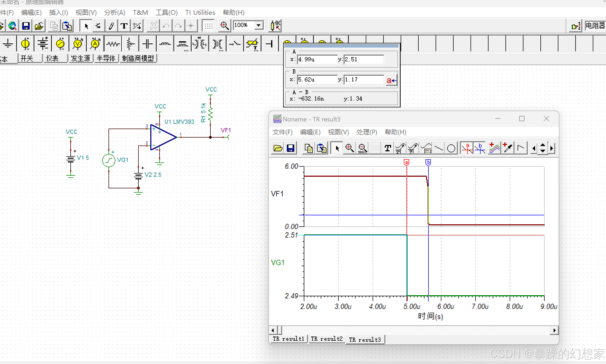Switch to the TR result1 tab
The image size is (606, 364).
point(288,339)
